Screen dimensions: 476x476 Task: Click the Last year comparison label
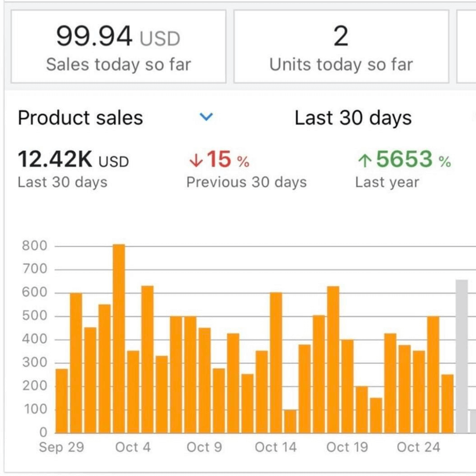click(x=387, y=182)
